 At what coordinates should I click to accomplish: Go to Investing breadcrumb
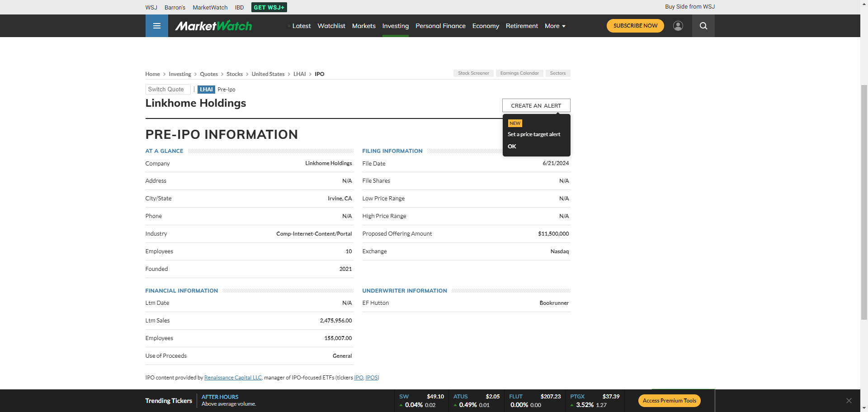pos(180,74)
